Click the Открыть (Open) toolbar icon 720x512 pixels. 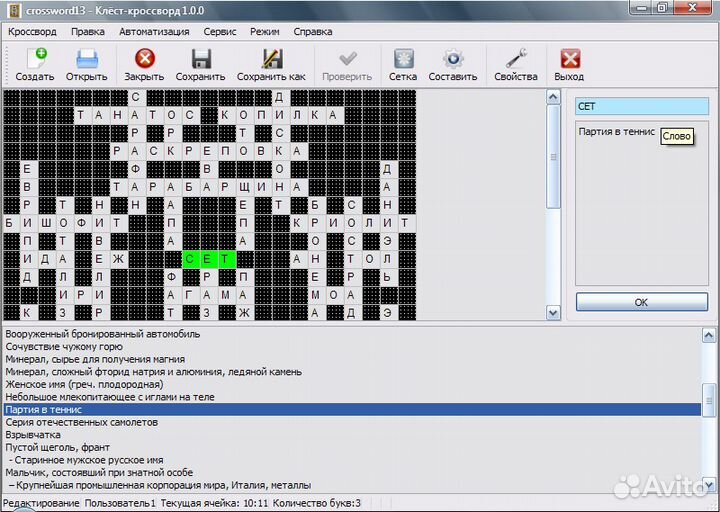[87, 59]
